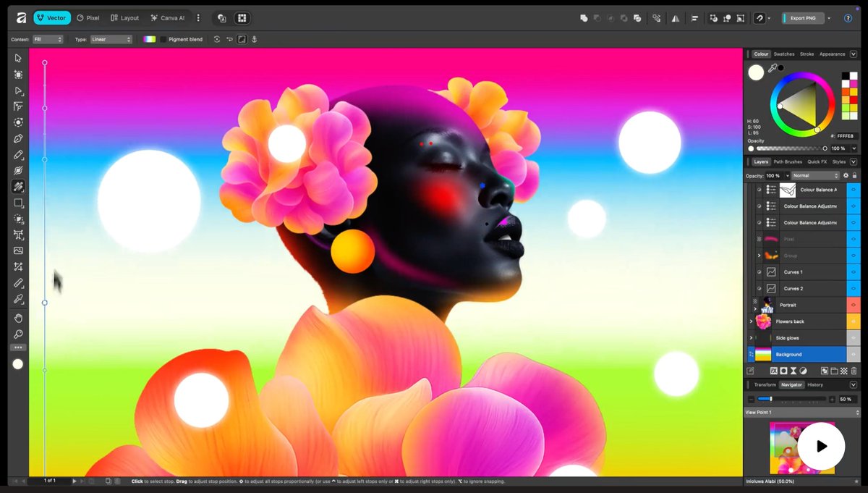Hide the Pixel layer
The image size is (868, 493).
854,238
